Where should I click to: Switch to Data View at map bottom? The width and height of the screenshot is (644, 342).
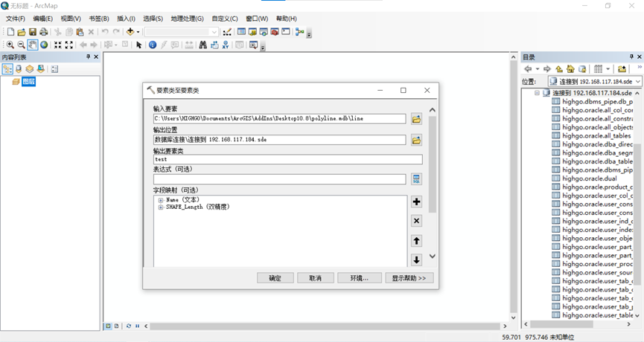click(108, 326)
